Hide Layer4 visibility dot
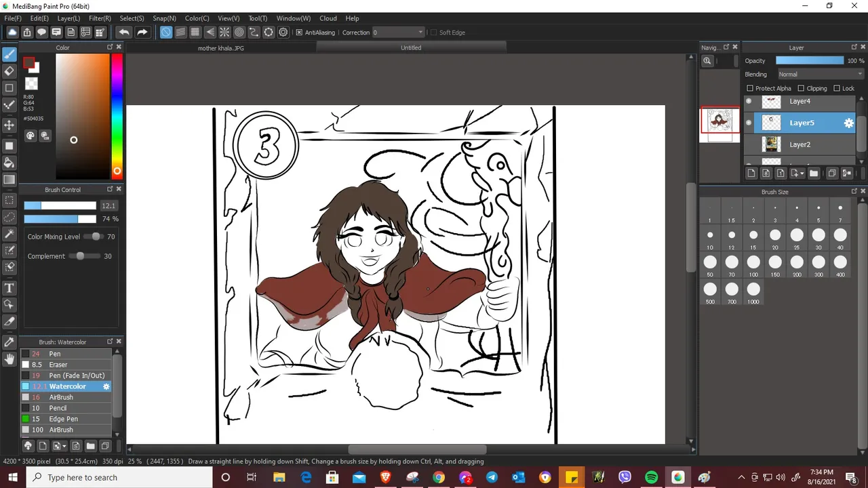 749,101
